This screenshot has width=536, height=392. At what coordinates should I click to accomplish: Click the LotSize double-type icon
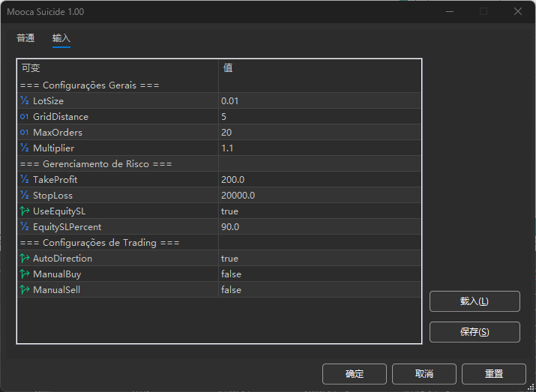coord(25,101)
